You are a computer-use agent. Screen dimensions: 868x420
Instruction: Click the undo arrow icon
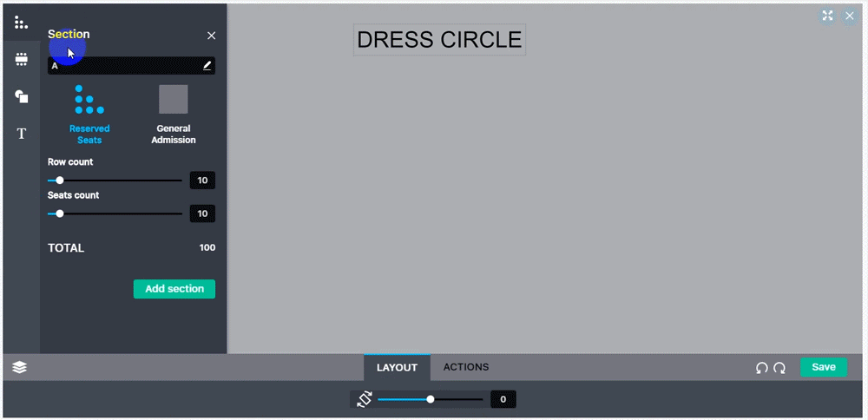(x=762, y=367)
